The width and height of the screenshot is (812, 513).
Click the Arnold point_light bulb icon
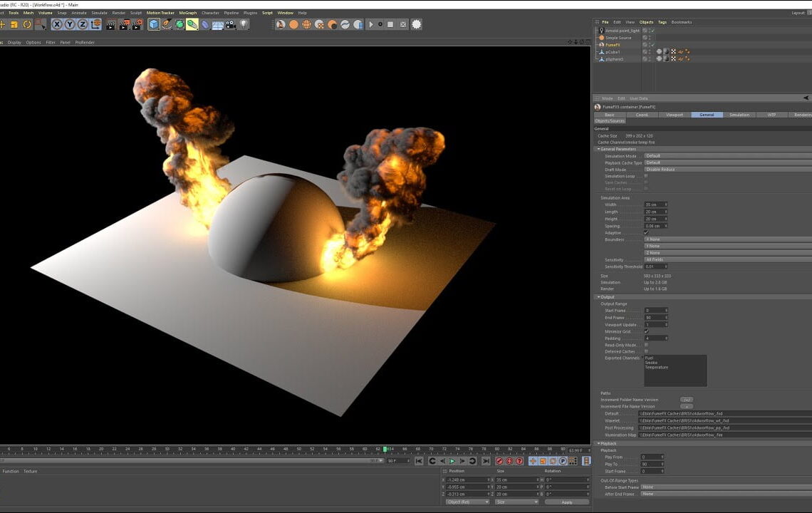(x=603, y=31)
